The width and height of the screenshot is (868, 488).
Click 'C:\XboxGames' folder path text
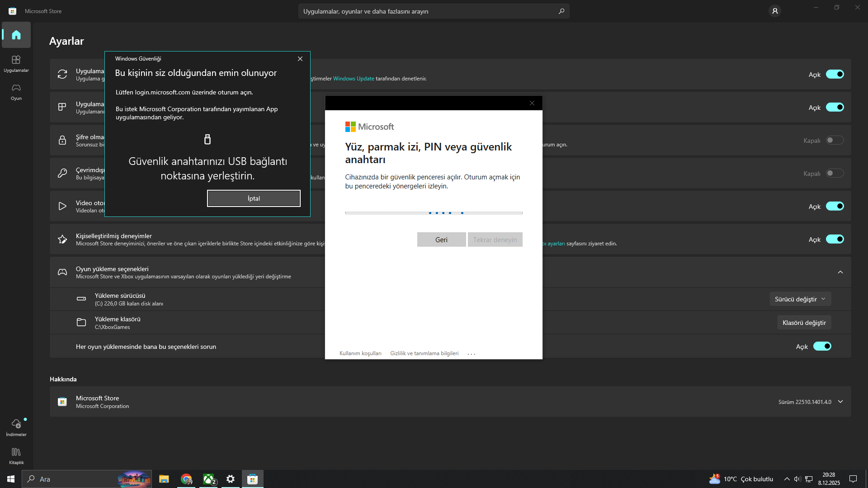tap(112, 327)
